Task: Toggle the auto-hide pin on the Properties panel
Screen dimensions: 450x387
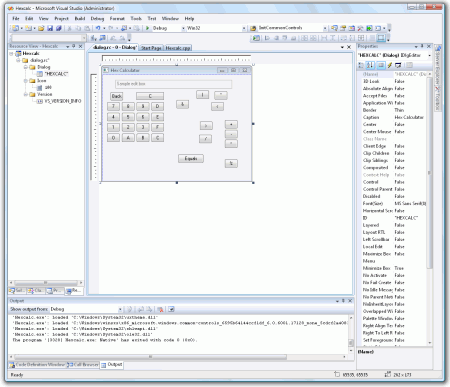Action: point(422,46)
